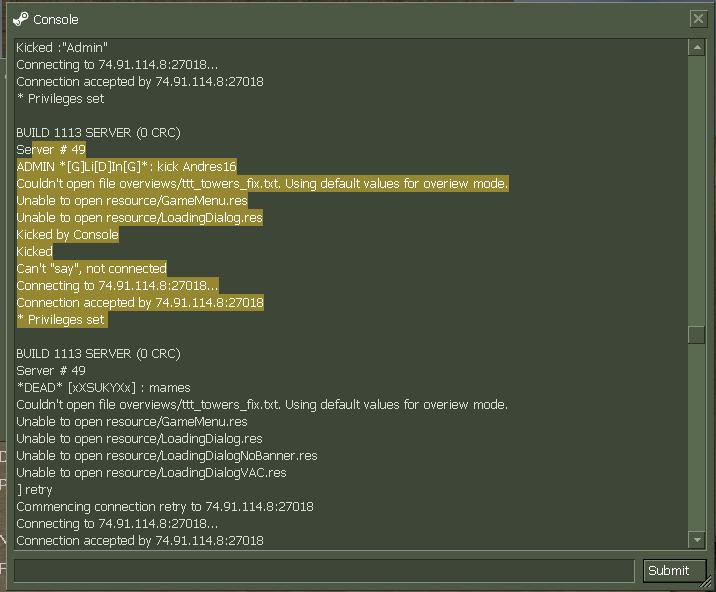Click the scrollbar track above the thumb

tap(697, 191)
